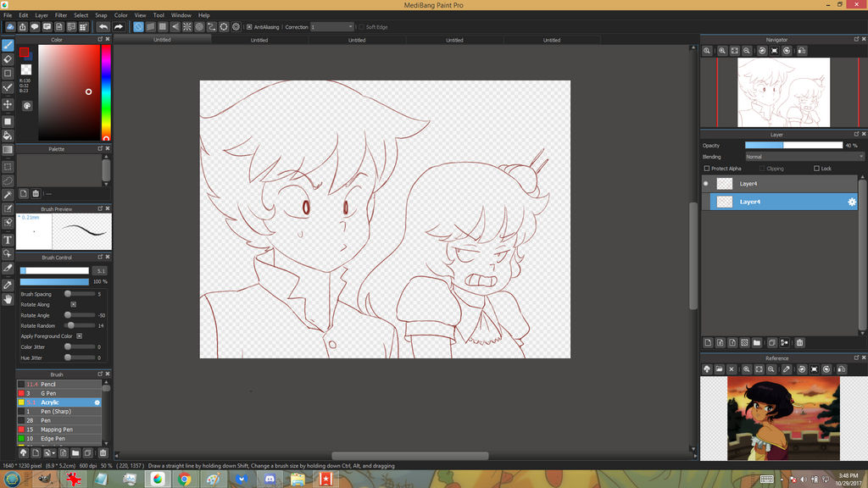Screen dimensions: 868x488
Task: Click the Layer Opacity slider
Action: pos(793,145)
